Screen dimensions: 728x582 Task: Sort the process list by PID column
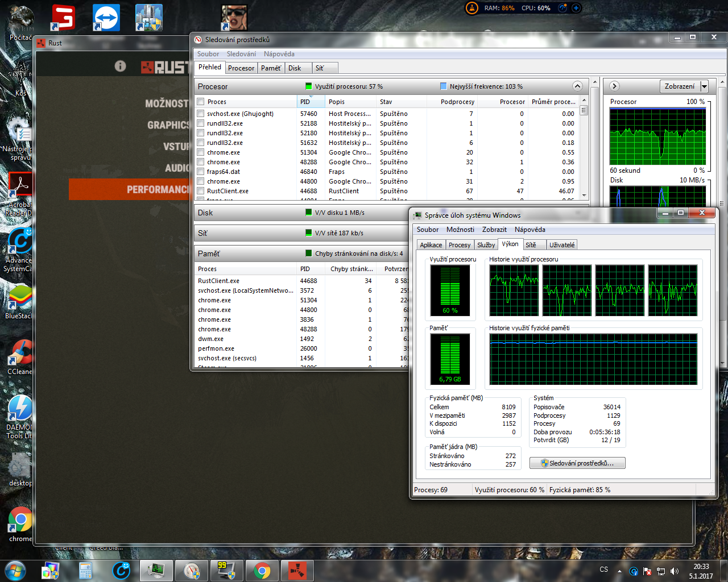pos(305,102)
